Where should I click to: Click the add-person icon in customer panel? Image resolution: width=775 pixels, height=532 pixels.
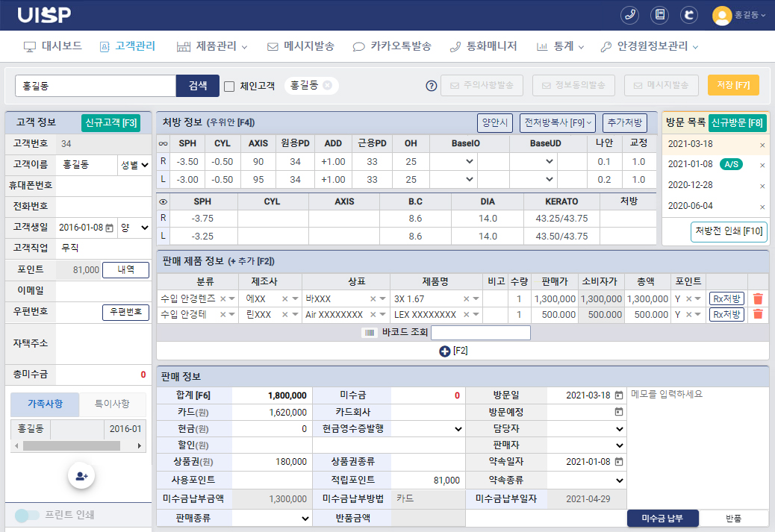[80, 475]
